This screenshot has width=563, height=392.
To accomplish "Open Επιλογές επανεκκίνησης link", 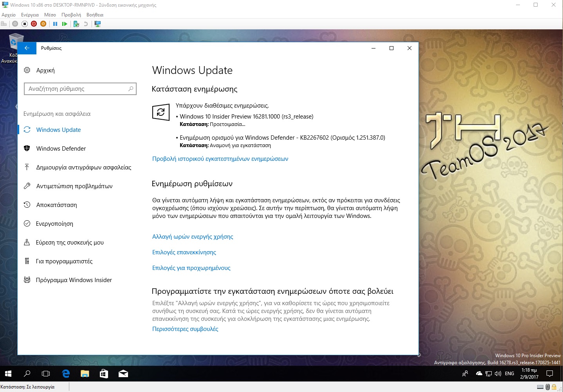I will pos(184,252).
